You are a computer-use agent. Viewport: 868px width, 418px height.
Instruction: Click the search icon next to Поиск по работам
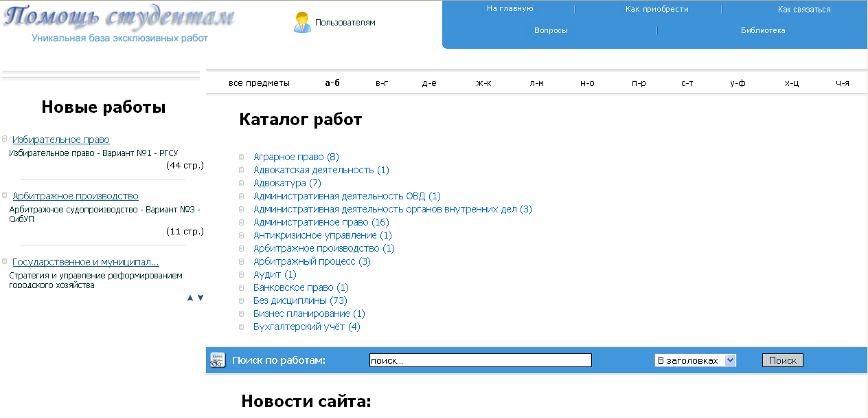coord(218,360)
